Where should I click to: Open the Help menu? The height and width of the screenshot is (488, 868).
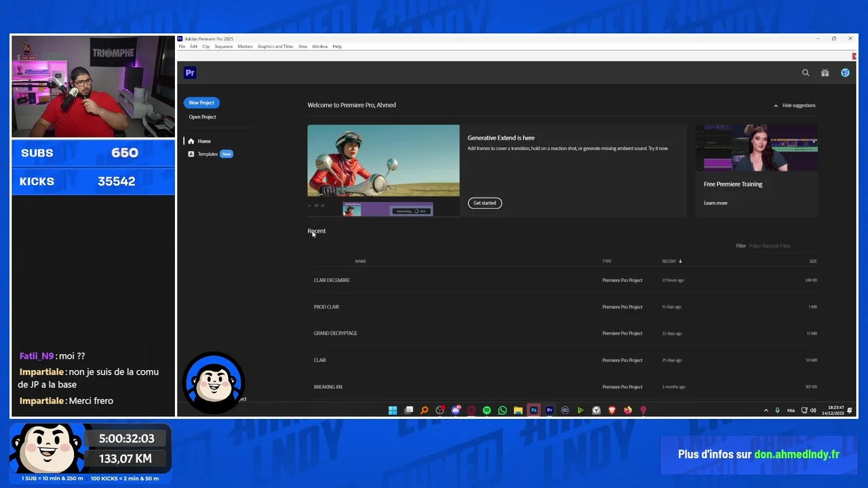point(337,46)
